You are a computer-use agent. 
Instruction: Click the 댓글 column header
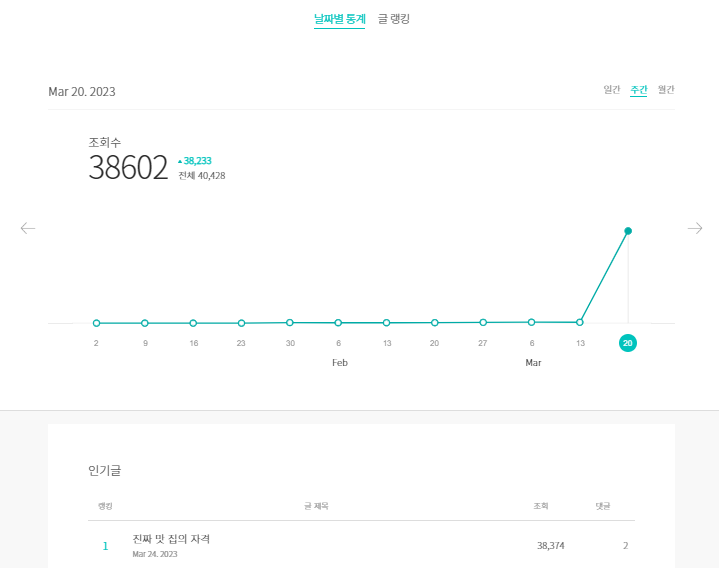tap(603, 506)
